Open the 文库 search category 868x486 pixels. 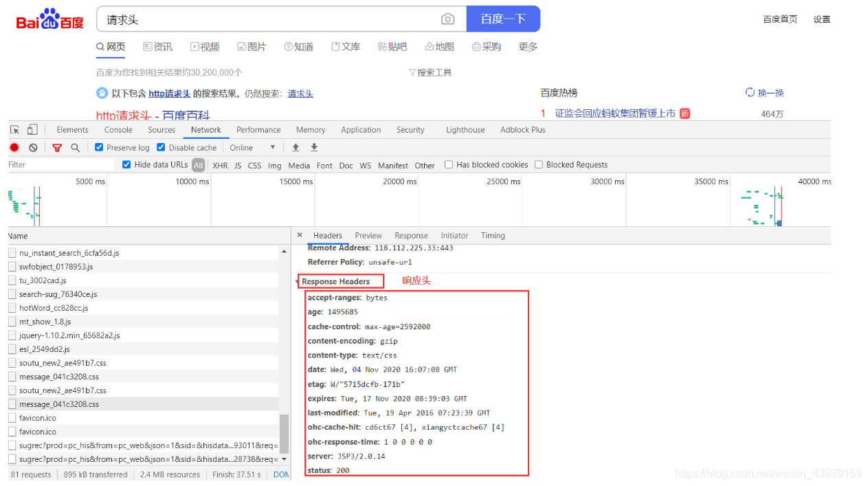[346, 47]
